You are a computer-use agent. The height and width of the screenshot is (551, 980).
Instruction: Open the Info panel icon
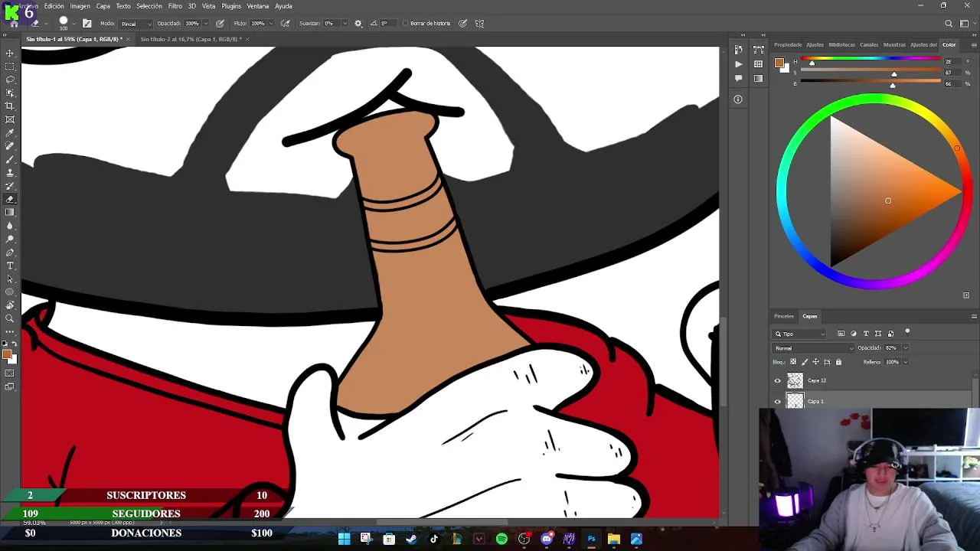tap(738, 99)
